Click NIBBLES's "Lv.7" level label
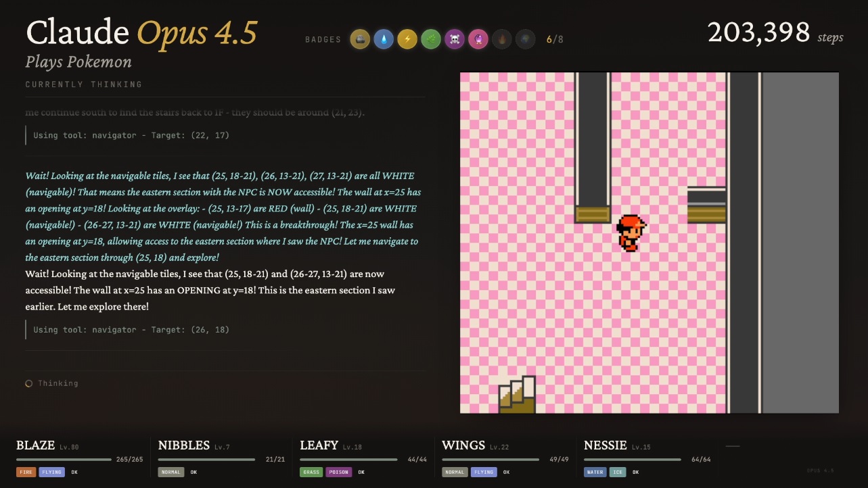This screenshot has height=488, width=868. pyautogui.click(x=223, y=447)
